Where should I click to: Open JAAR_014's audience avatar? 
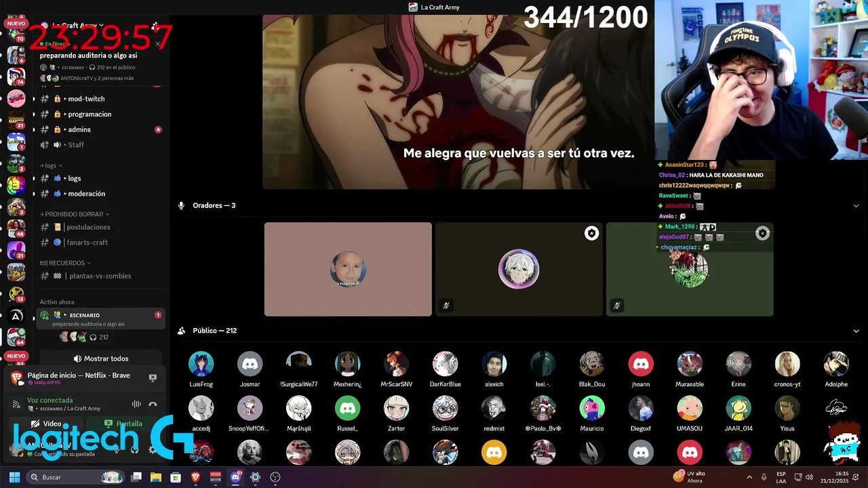[738, 409]
